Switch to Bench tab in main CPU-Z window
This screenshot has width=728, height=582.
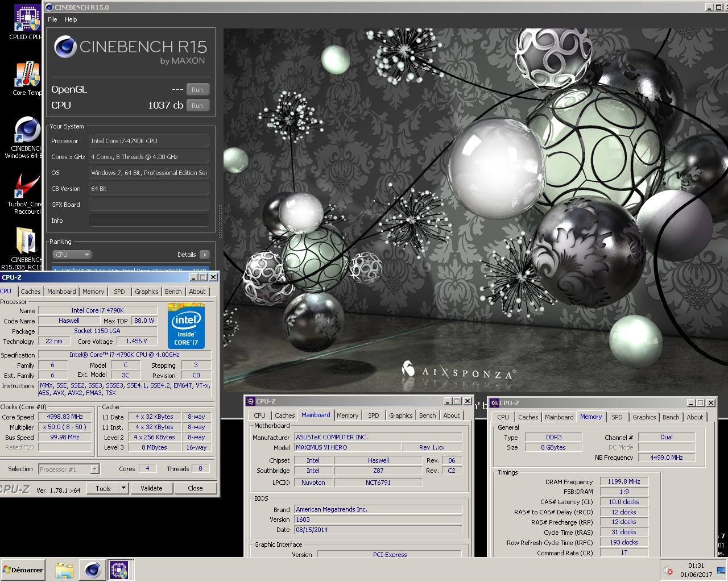[x=173, y=292]
